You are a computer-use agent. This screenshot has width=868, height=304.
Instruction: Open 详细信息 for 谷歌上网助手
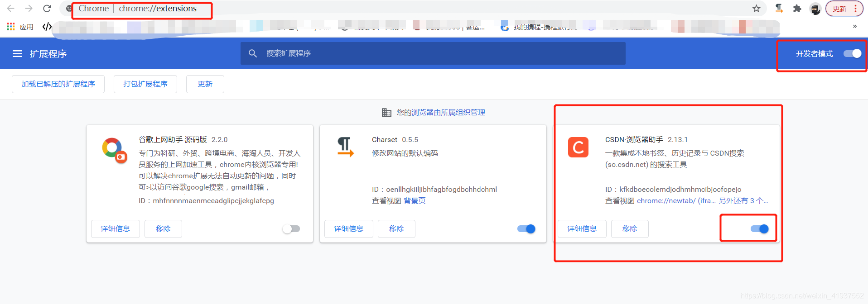[x=116, y=229]
